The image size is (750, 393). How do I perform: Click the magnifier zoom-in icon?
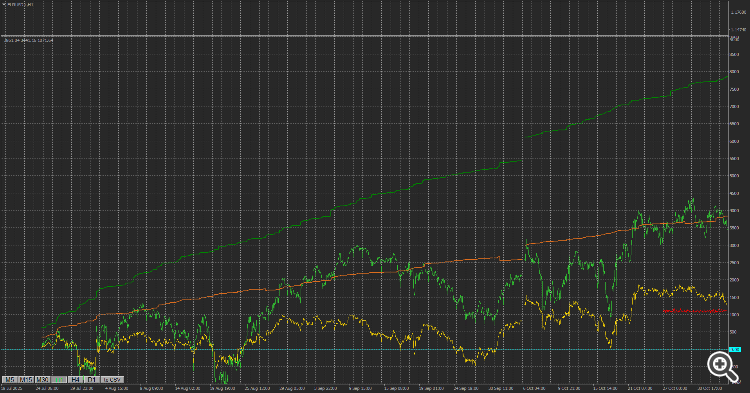(x=722, y=366)
